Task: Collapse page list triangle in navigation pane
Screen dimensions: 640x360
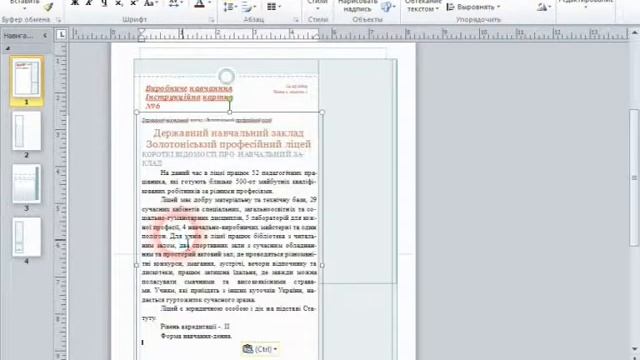Action: (x=8, y=48)
